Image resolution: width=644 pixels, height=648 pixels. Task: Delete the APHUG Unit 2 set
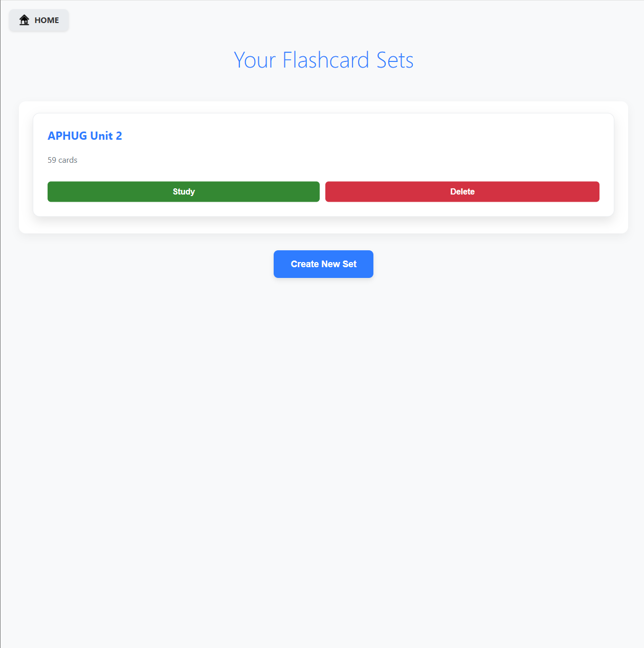[x=462, y=191]
